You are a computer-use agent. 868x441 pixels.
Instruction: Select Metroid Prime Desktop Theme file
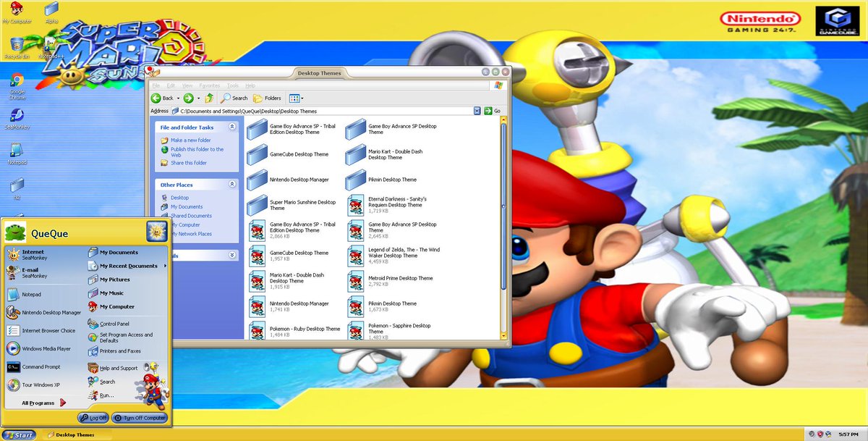click(391, 281)
